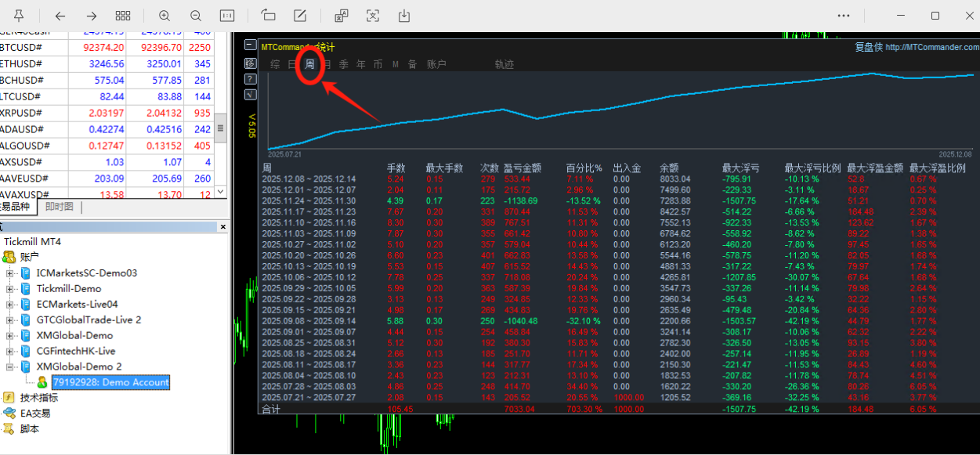Switch to the 综 overview tab

click(275, 64)
